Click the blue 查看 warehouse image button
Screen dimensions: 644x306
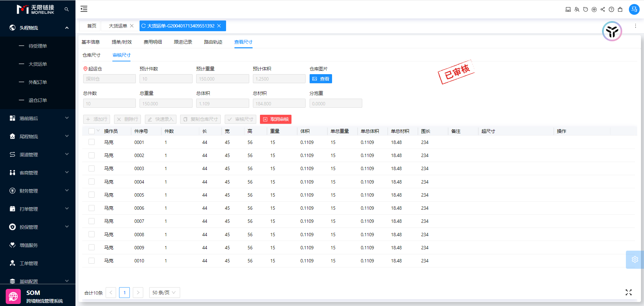pos(321,79)
